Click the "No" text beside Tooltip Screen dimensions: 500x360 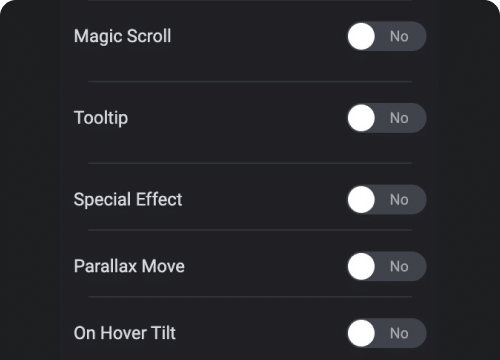[x=399, y=118]
